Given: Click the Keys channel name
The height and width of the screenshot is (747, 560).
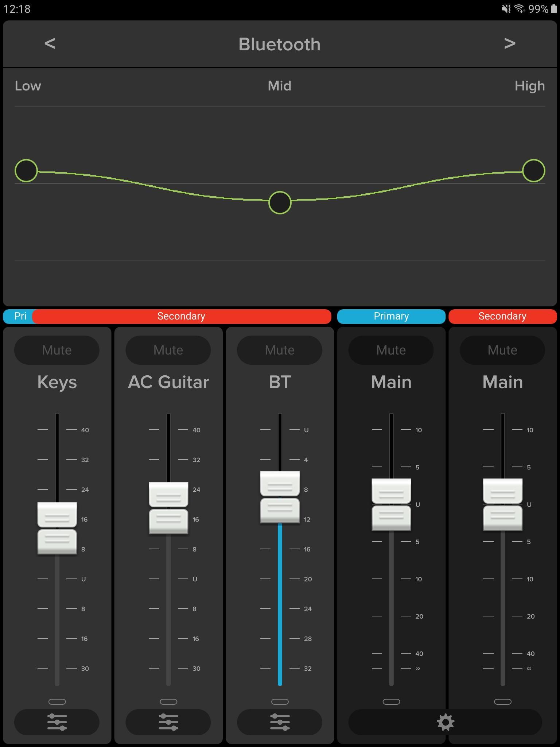Looking at the screenshot, I should 57,382.
